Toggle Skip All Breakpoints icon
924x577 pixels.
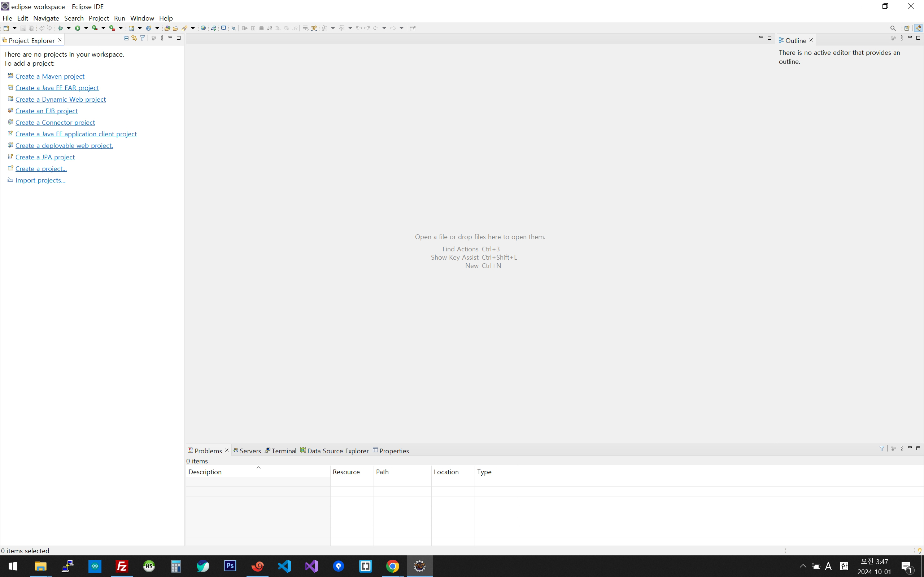234,28
